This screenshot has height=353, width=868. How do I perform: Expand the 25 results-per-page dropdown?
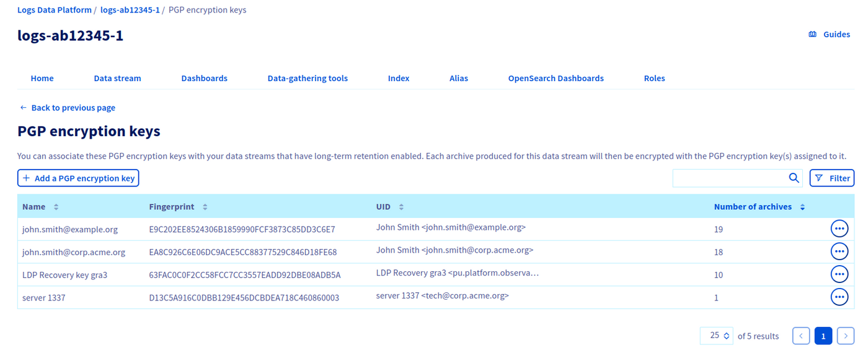(x=717, y=336)
